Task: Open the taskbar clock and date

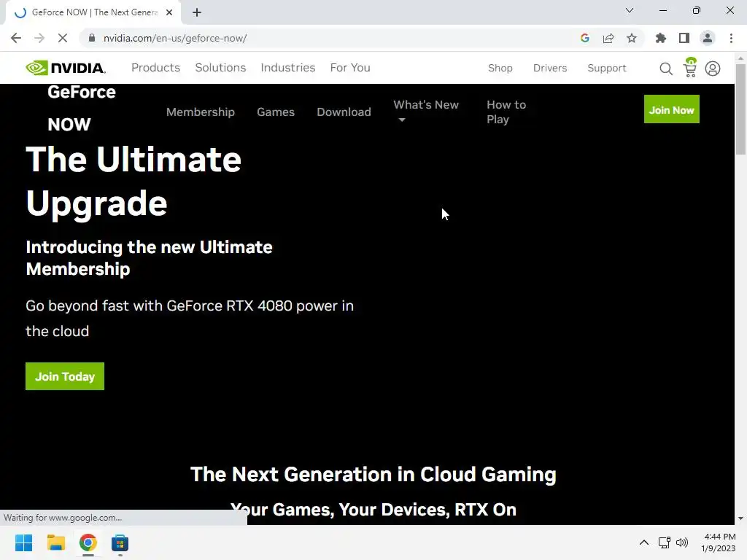Action: coord(718,542)
